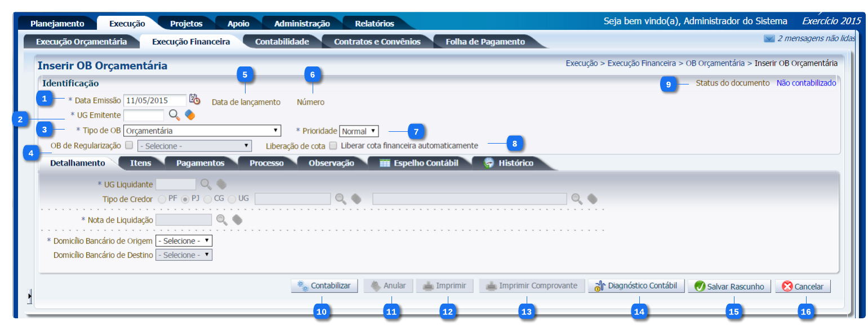The image size is (868, 325).
Task: Open the Domicílio Bancário de Origem dropdown
Action: [184, 241]
